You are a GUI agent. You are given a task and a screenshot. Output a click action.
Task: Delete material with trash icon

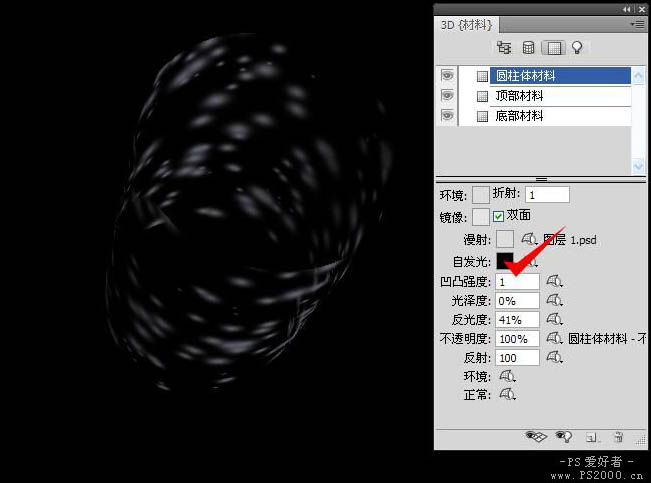pyautogui.click(x=618, y=437)
